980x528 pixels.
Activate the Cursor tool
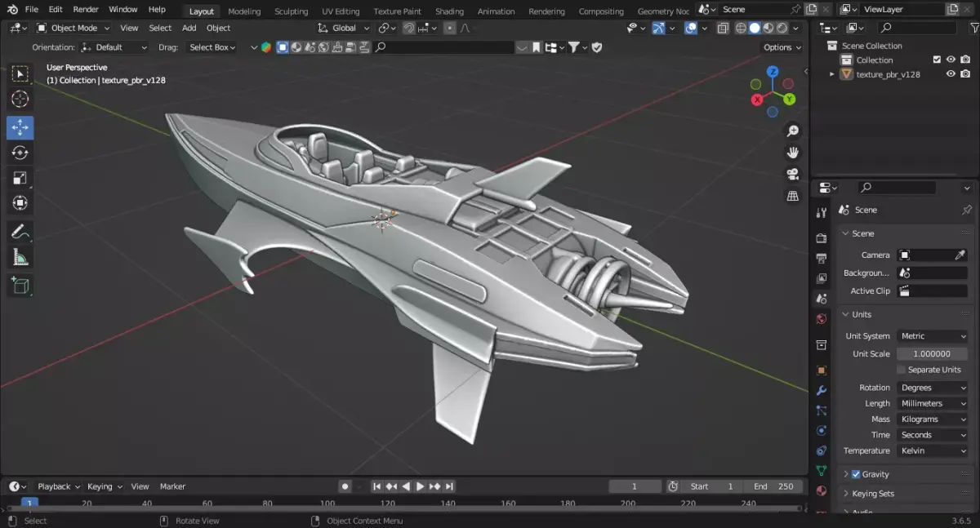(20, 100)
